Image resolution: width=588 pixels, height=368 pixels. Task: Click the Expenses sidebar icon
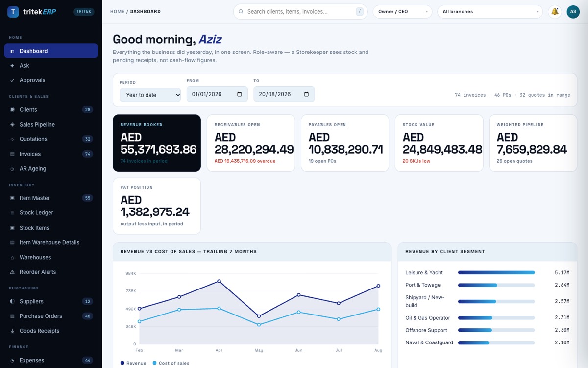[x=12, y=361]
